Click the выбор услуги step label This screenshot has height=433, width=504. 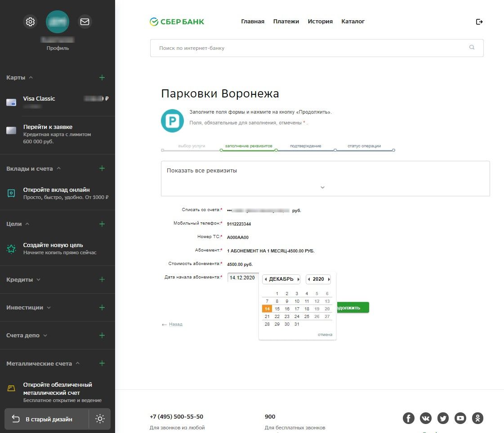tap(192, 146)
